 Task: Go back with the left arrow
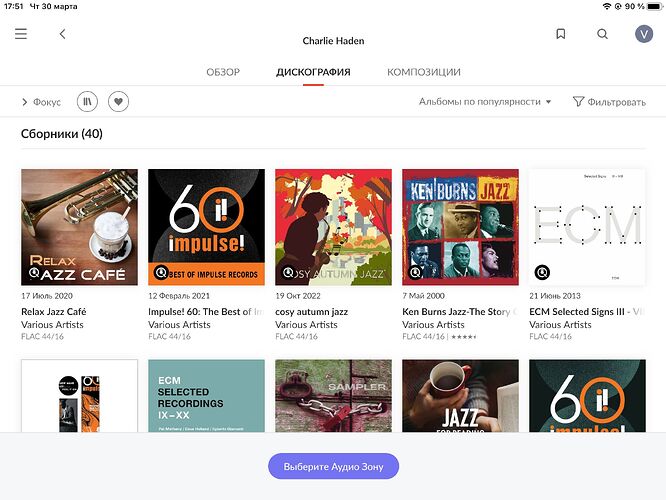(x=62, y=34)
